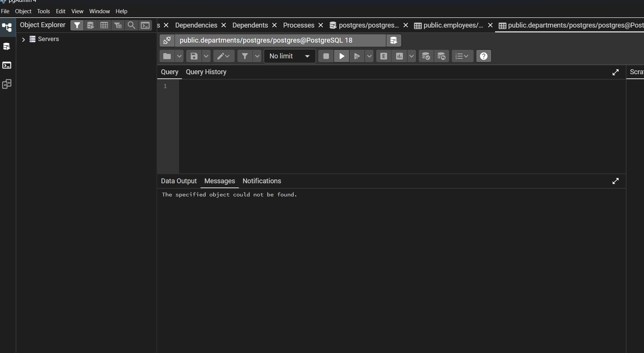The width and height of the screenshot is (644, 353).
Task: Launch Query Tool from Object Explorer toolbar
Action: [x=91, y=25]
